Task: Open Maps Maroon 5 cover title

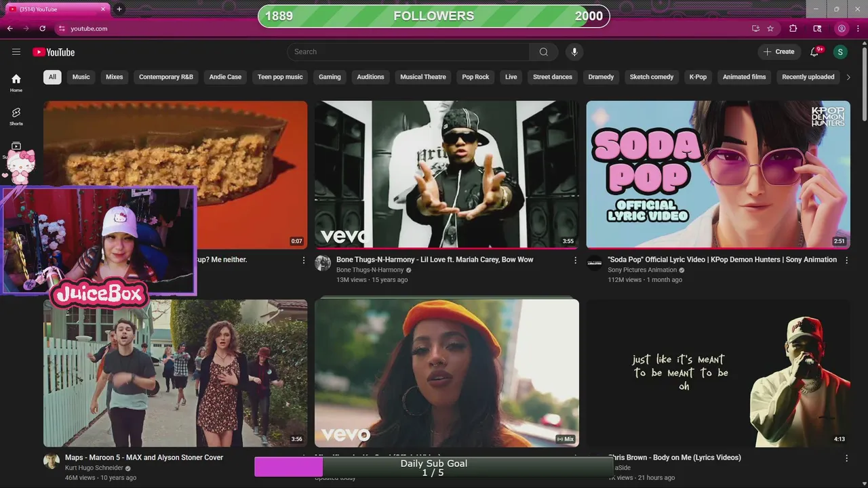Action: pos(144,457)
